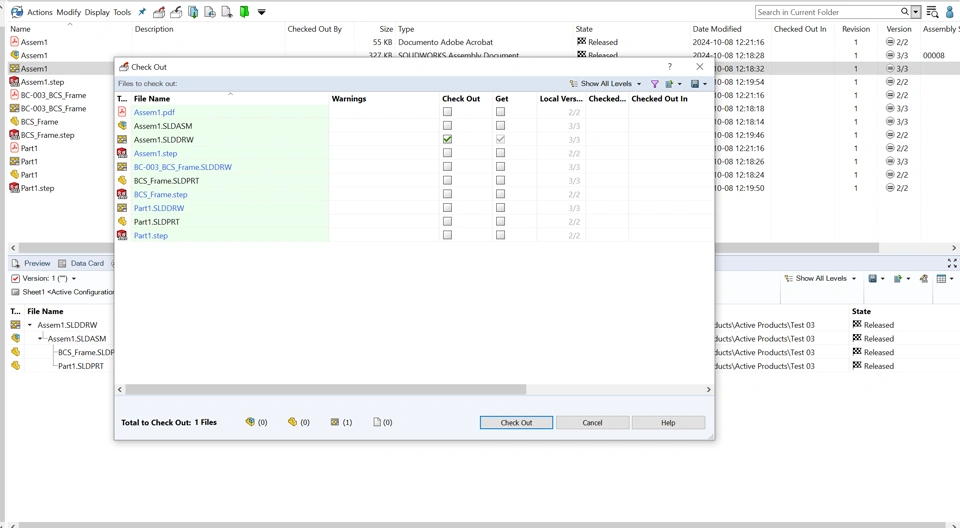Click the Check In toolbar icon with black arrow

point(176,12)
